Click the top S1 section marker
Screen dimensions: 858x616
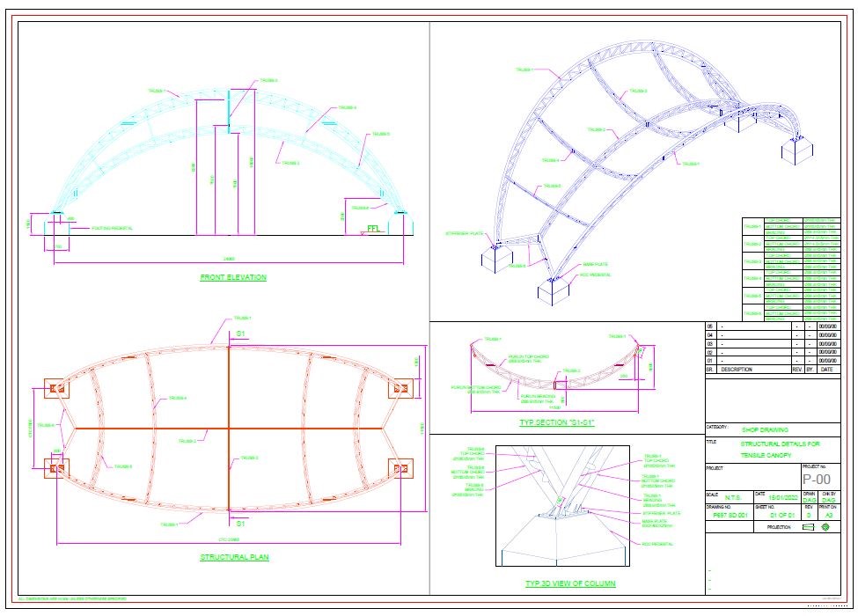tap(239, 334)
